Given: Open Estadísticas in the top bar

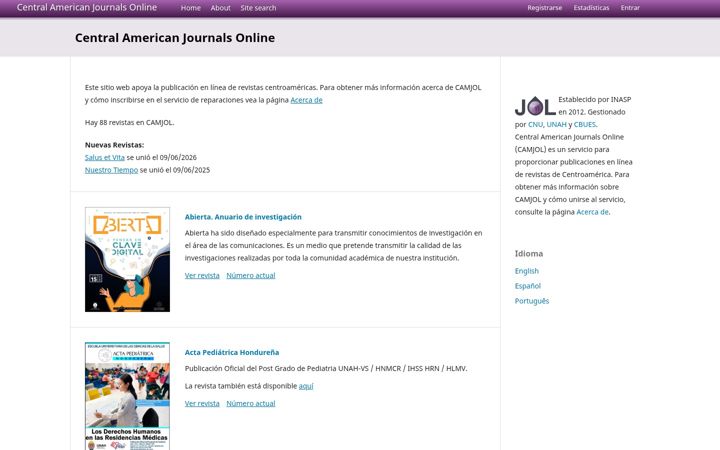Looking at the screenshot, I should point(591,8).
